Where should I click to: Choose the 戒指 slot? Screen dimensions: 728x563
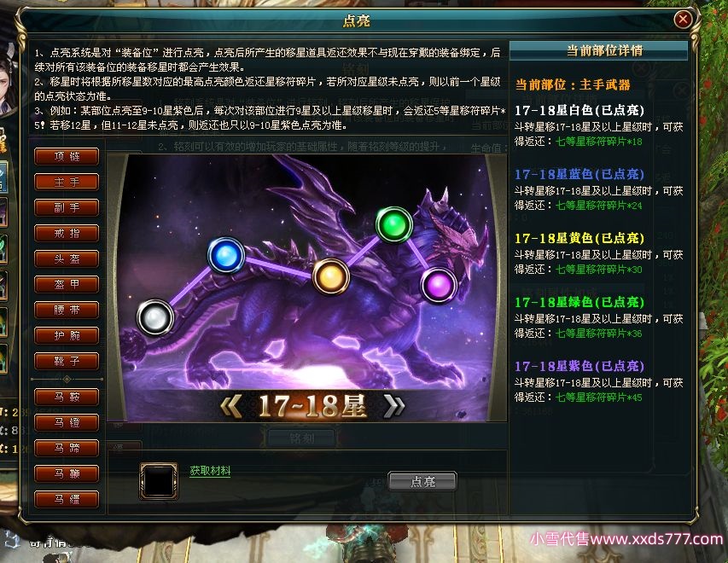pos(67,233)
